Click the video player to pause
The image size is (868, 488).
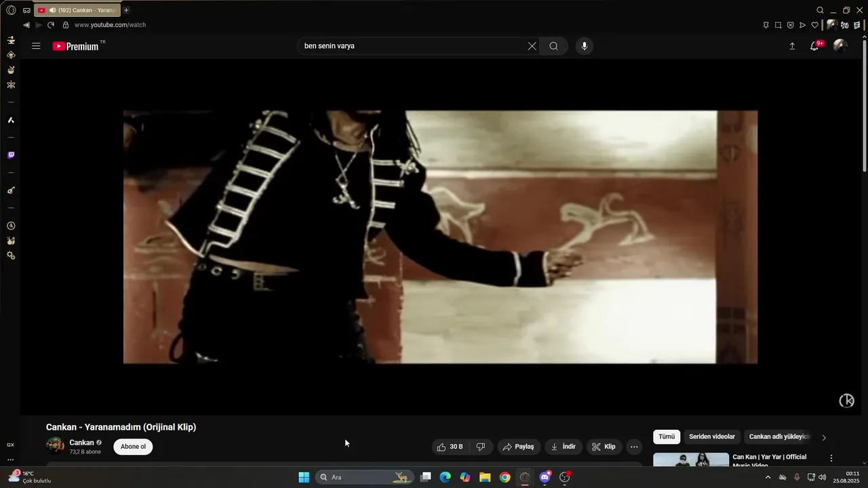tap(440, 237)
